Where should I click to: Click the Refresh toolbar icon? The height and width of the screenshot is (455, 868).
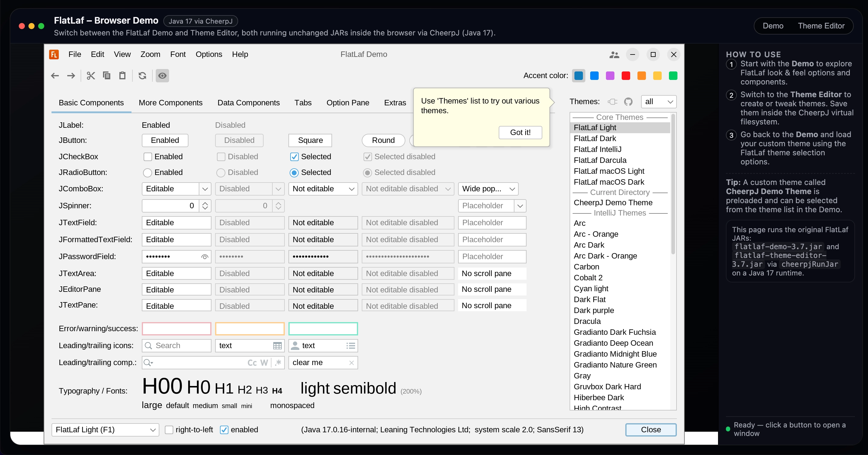coord(142,76)
